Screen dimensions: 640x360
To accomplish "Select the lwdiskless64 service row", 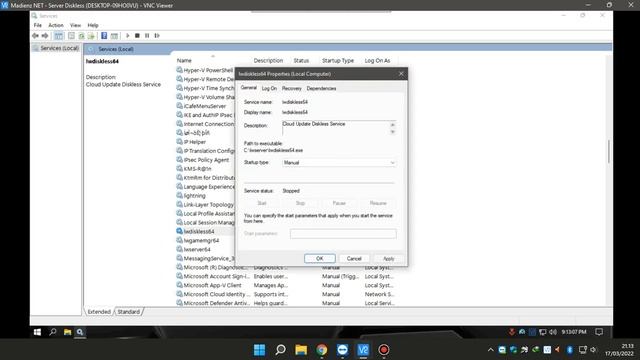I will click(x=199, y=231).
